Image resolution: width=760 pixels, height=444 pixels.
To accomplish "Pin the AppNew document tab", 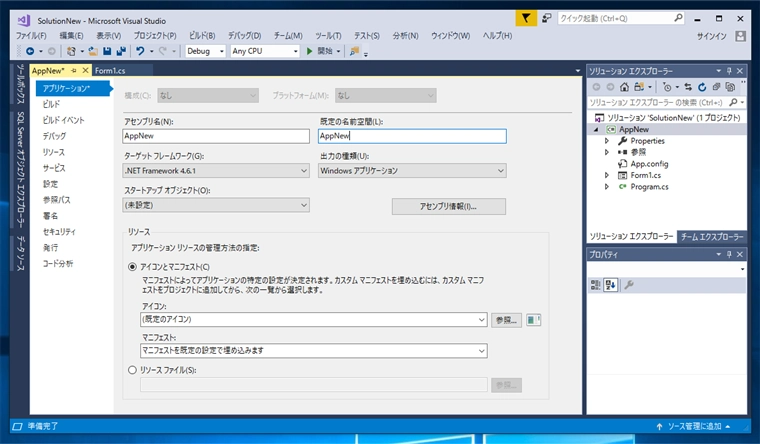I will [x=74, y=71].
